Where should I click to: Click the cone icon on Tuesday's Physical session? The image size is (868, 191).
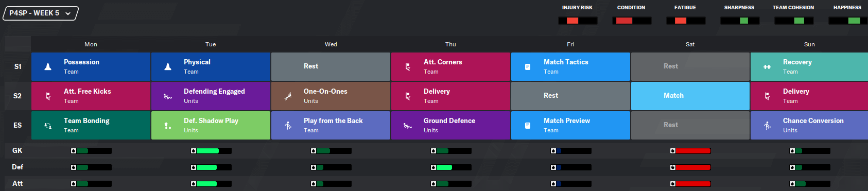168,66
